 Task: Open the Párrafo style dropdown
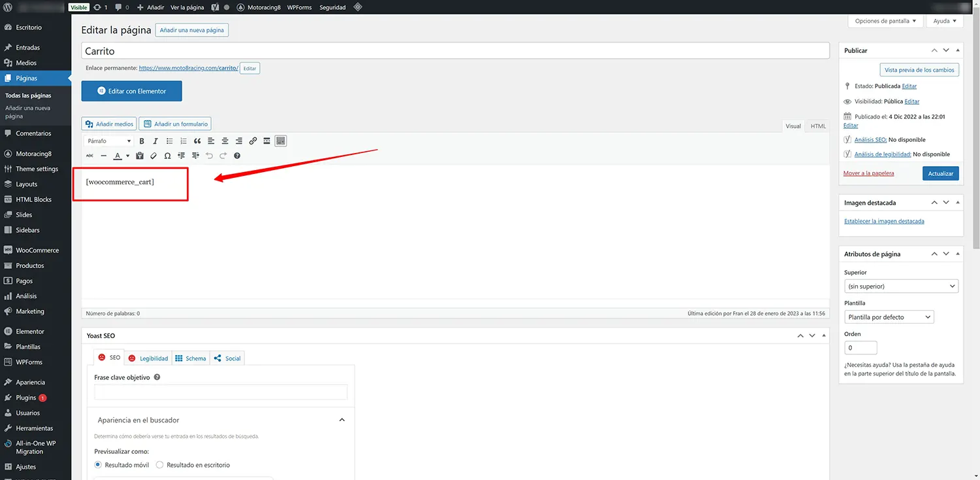[108, 141]
